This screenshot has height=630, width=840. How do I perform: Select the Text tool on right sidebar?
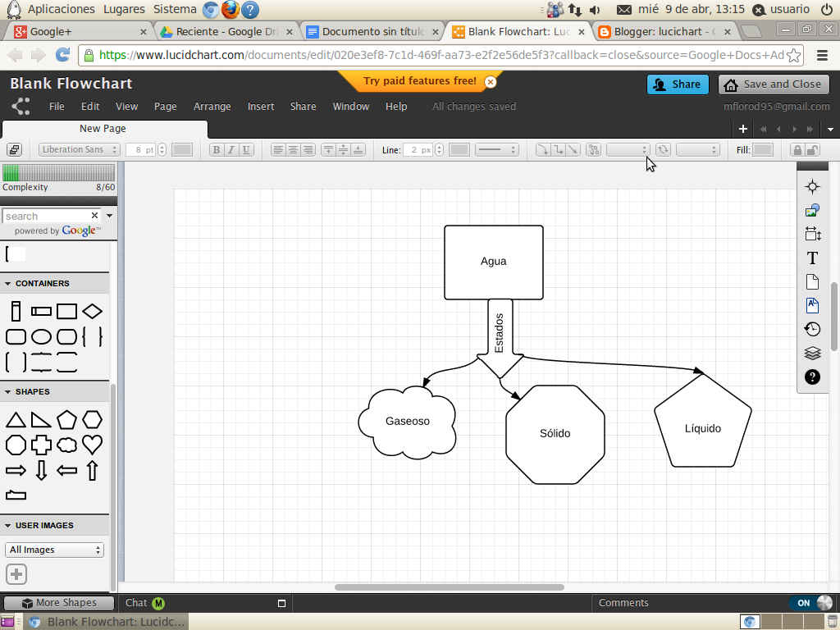click(x=812, y=258)
